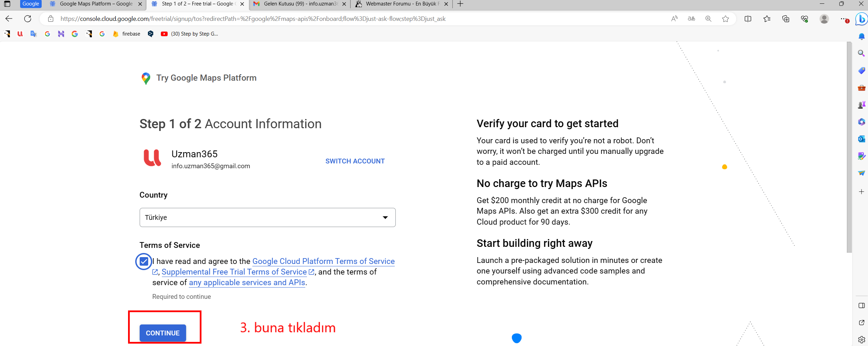The width and height of the screenshot is (868, 346).
Task: Open the Bing Copilot sidebar icon
Action: pos(862,19)
